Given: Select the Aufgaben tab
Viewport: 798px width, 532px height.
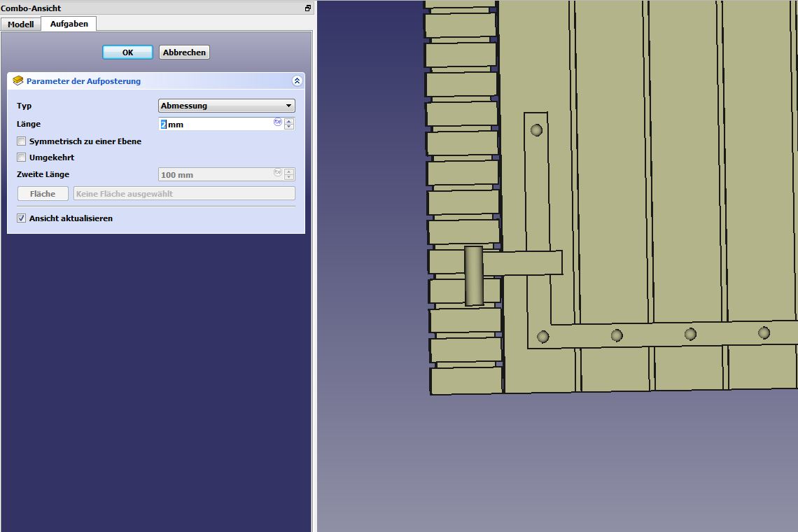Looking at the screenshot, I should pos(69,24).
